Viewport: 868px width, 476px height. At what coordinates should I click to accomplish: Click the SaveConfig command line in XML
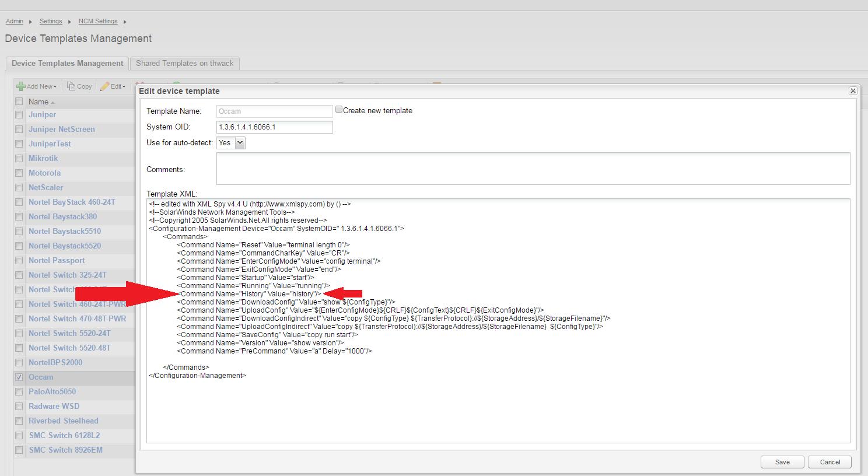[x=267, y=335]
